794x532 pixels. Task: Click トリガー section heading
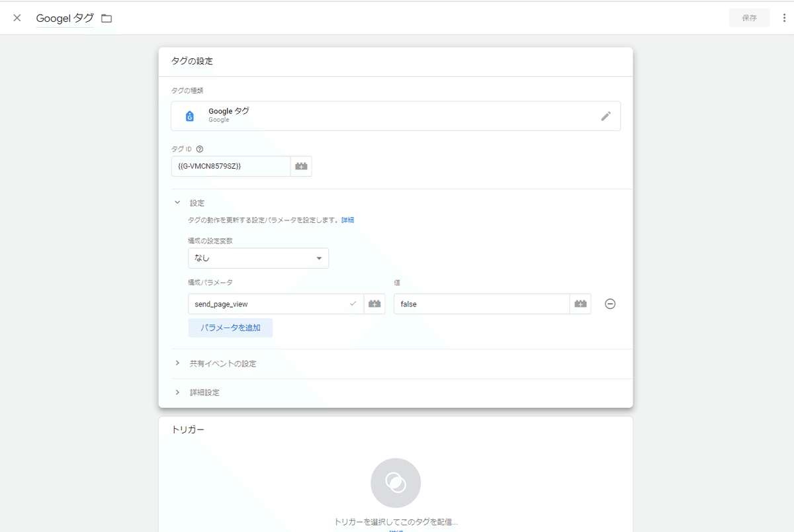(188, 429)
